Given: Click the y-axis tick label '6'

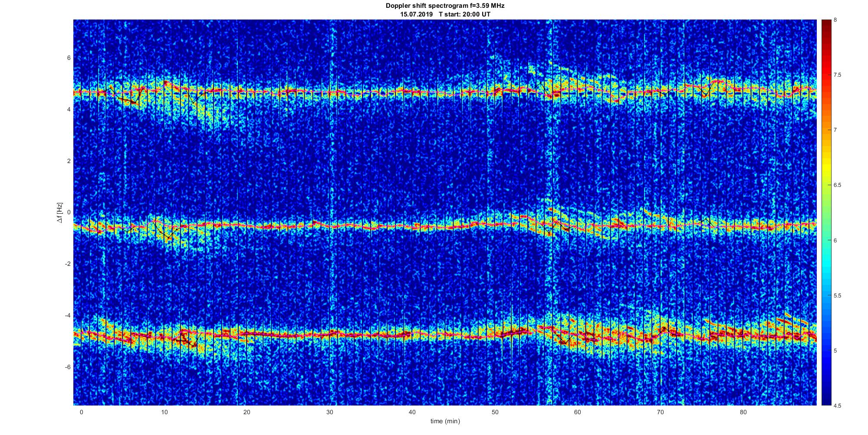Looking at the screenshot, I should point(69,58).
